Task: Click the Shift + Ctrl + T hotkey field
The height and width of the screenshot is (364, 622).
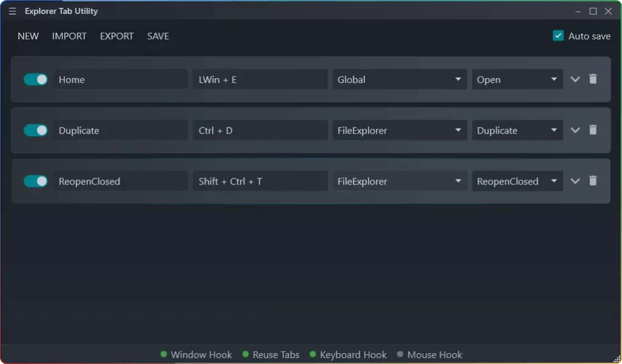Action: 260,181
